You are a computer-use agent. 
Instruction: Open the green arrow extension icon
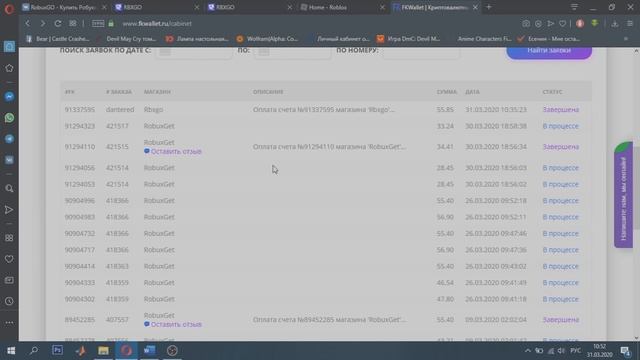pos(595,24)
